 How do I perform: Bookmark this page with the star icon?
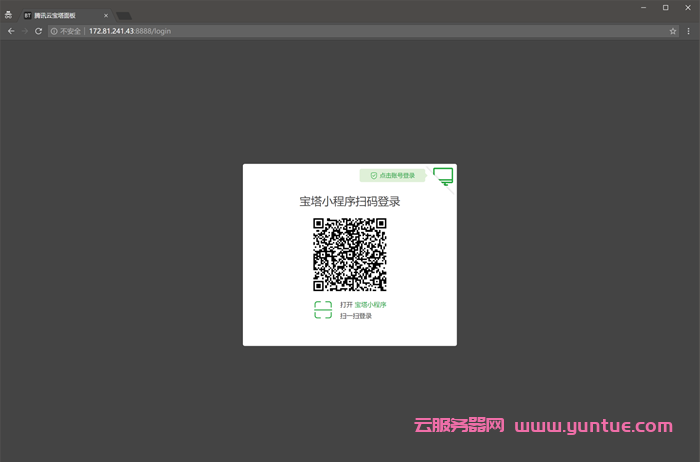point(673,31)
